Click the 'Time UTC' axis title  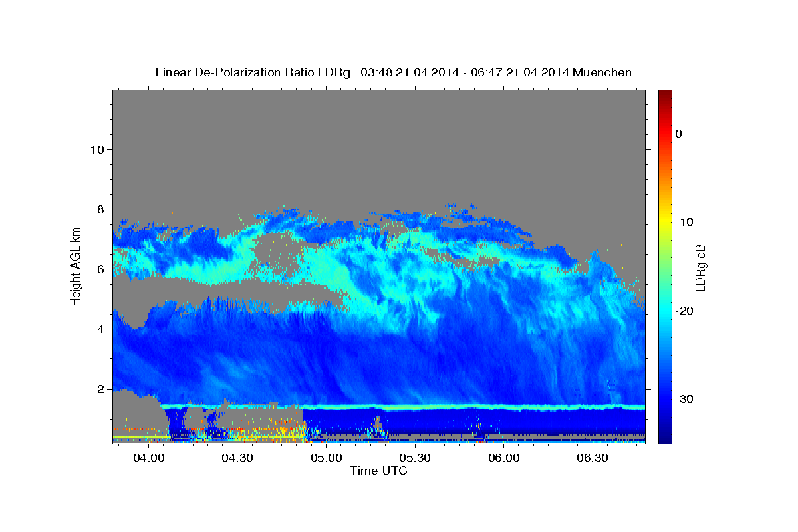(x=378, y=471)
